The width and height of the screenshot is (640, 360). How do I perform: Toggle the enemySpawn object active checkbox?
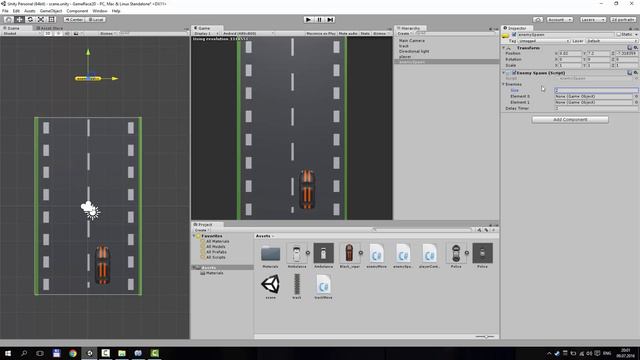pos(513,35)
